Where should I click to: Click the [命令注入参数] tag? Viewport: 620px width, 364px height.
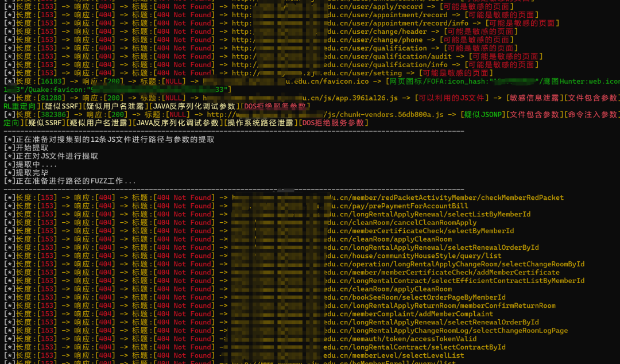(x=592, y=114)
